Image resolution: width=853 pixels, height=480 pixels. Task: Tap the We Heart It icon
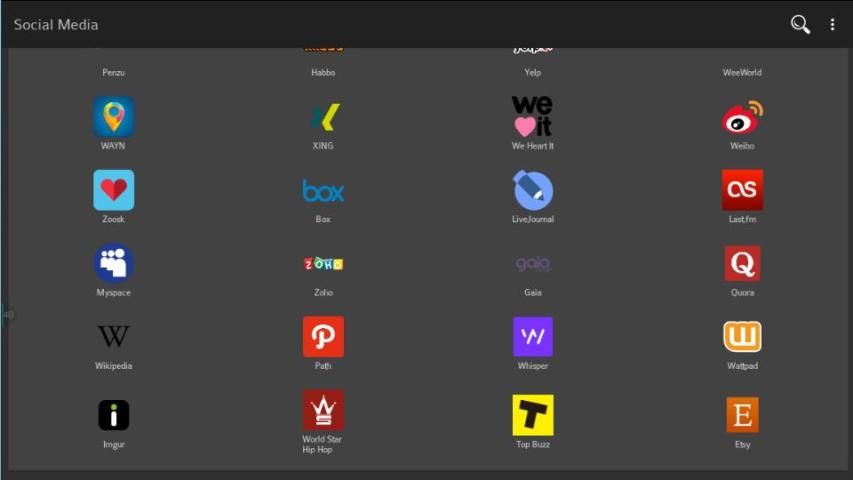[x=532, y=117]
